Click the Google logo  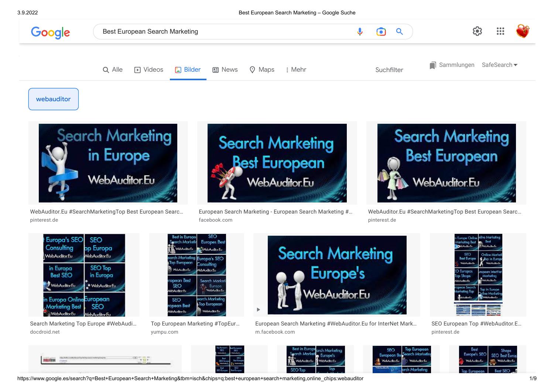point(51,33)
